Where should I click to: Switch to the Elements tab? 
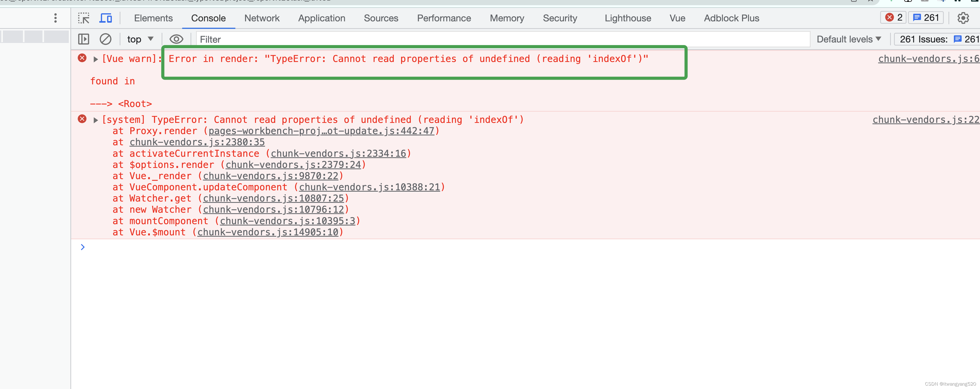153,18
